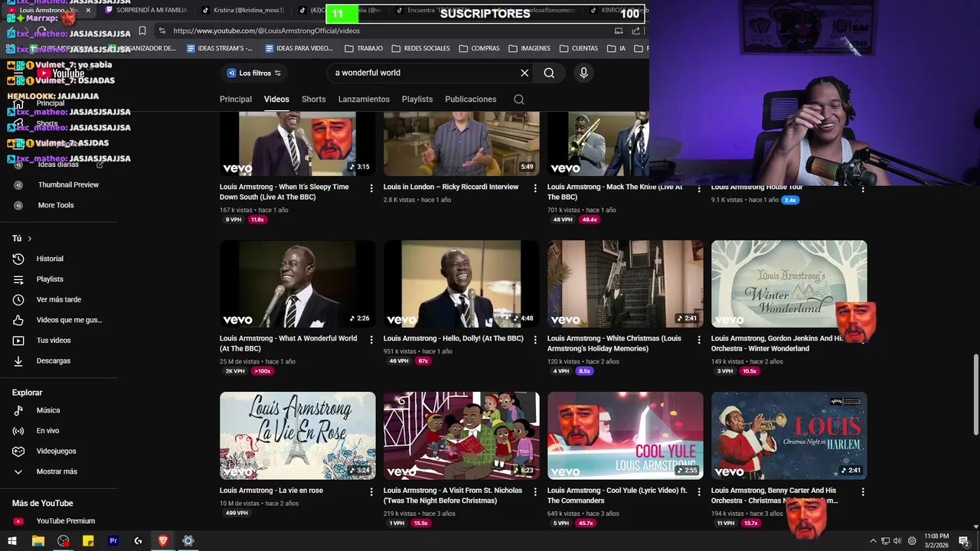980x551 pixels.
Task: Click the '>100x' badge under Wonderful World
Action: (263, 371)
